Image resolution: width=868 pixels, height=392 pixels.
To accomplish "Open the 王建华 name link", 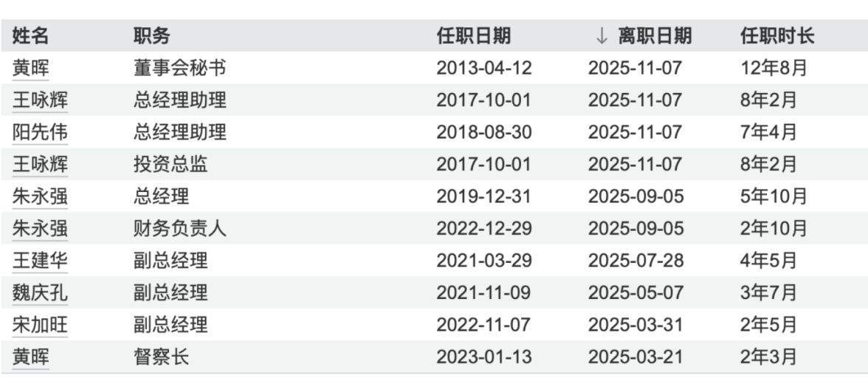I will (x=40, y=261).
